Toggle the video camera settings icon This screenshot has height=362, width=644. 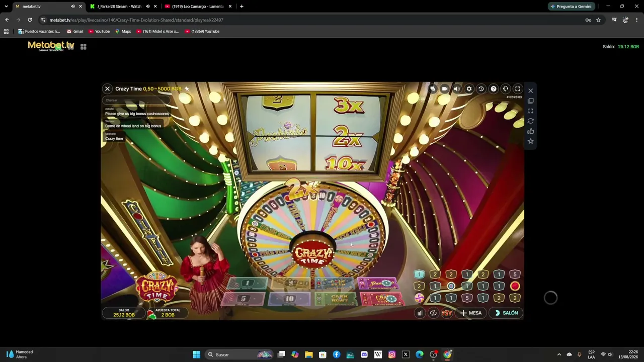[444, 89]
